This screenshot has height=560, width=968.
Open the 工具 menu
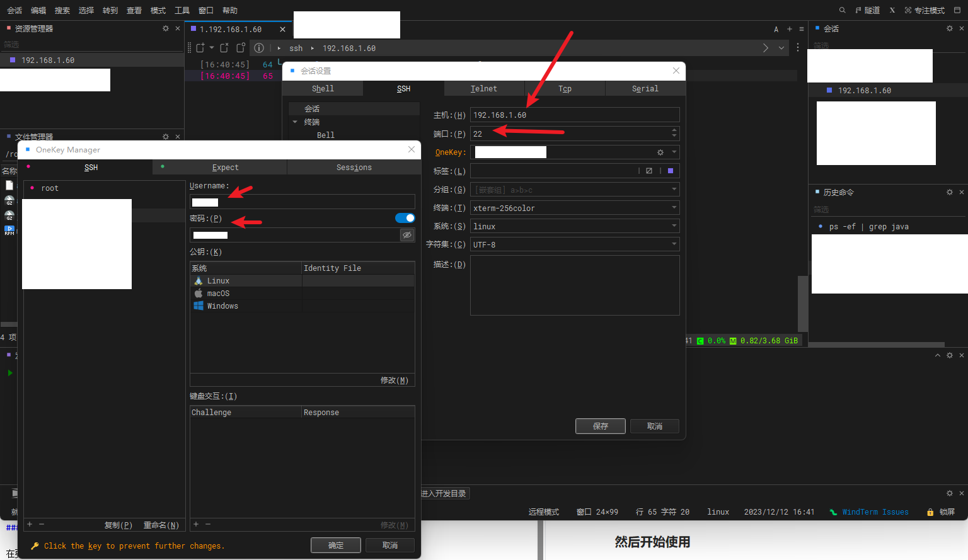pyautogui.click(x=182, y=10)
